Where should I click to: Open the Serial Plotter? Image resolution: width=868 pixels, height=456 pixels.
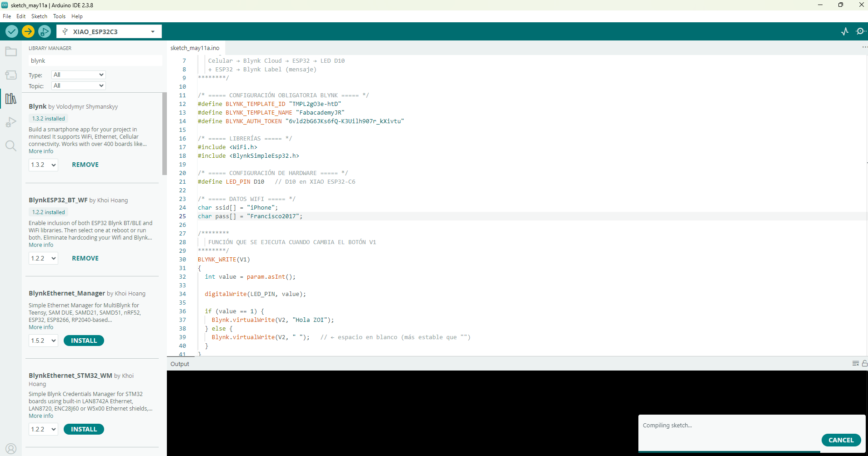845,31
